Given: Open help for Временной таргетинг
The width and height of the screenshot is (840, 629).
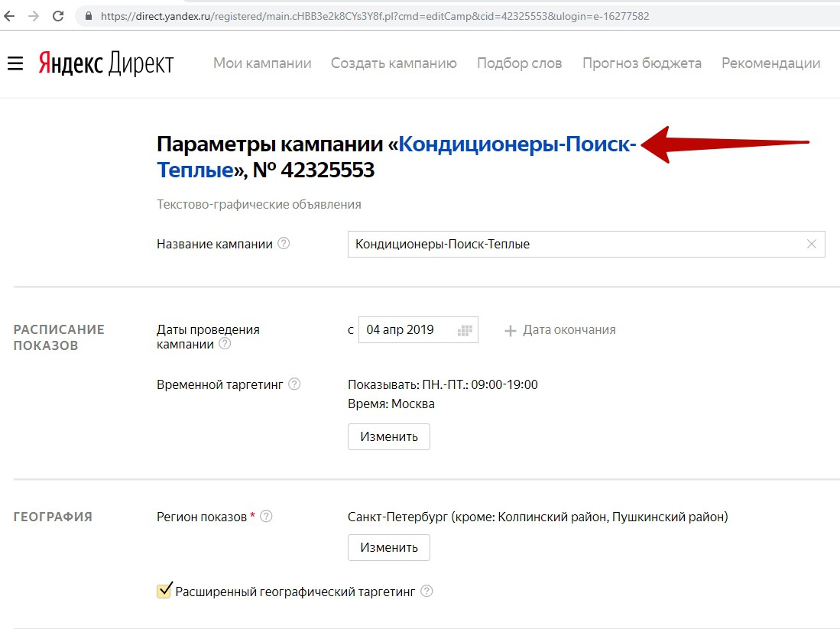Looking at the screenshot, I should [294, 384].
